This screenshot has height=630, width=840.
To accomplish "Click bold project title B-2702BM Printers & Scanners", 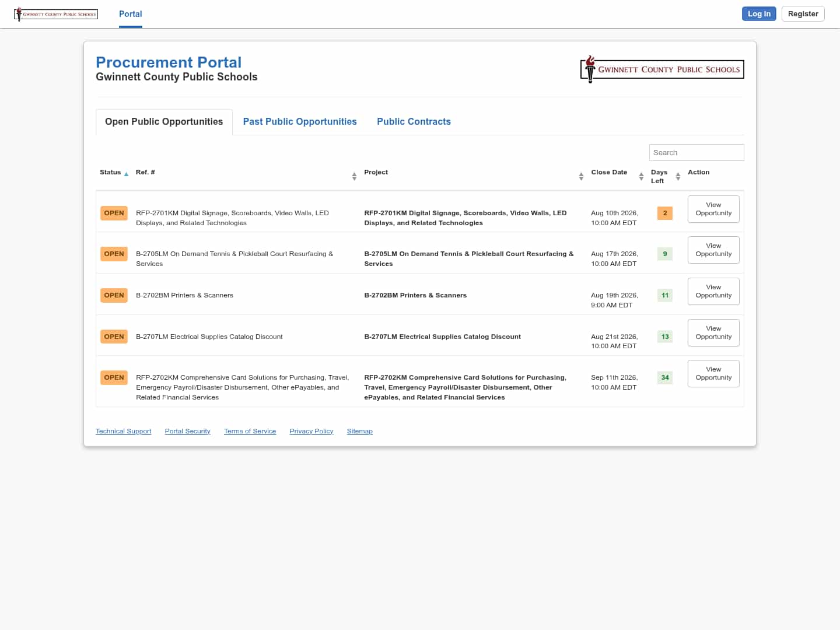I will coord(415,295).
